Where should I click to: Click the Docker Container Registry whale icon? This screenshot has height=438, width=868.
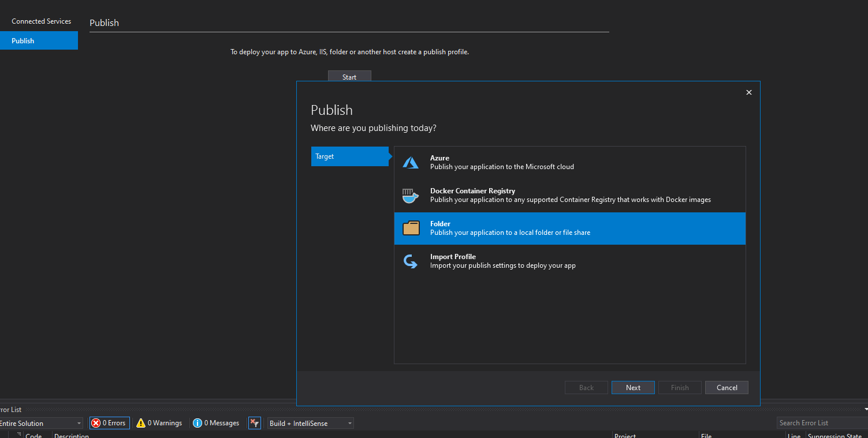click(x=411, y=196)
